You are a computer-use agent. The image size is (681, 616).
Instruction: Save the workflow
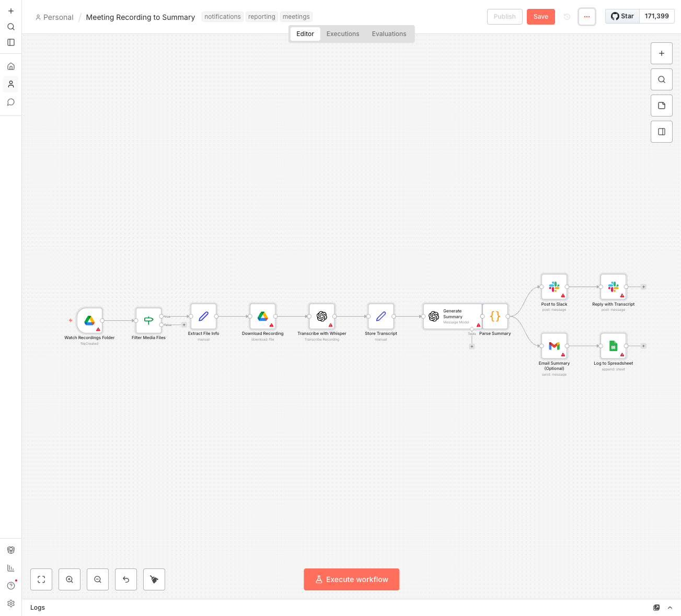(540, 17)
